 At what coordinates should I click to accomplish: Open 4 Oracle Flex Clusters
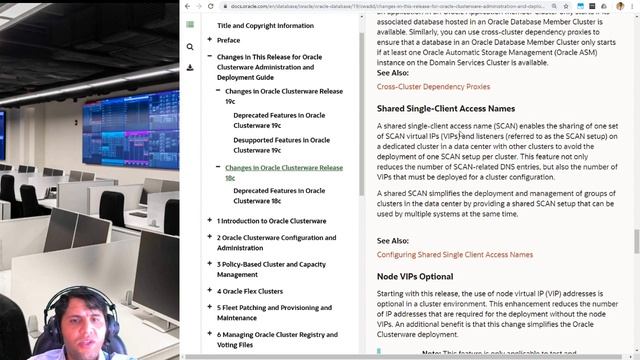click(250, 291)
